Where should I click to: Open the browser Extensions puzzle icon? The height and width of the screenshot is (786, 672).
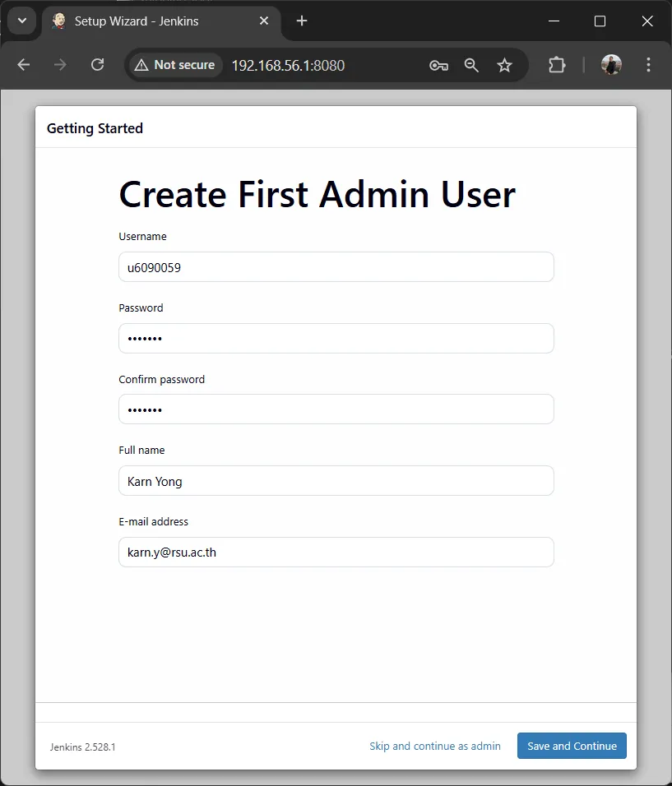557,65
